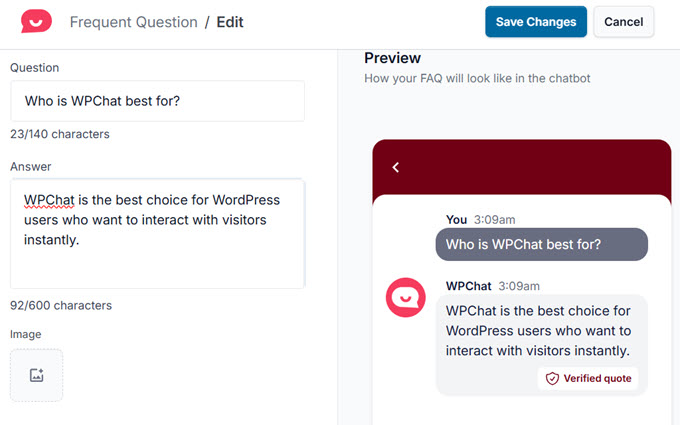Click the Answer field label
Image resolution: width=680 pixels, height=425 pixels.
click(31, 167)
